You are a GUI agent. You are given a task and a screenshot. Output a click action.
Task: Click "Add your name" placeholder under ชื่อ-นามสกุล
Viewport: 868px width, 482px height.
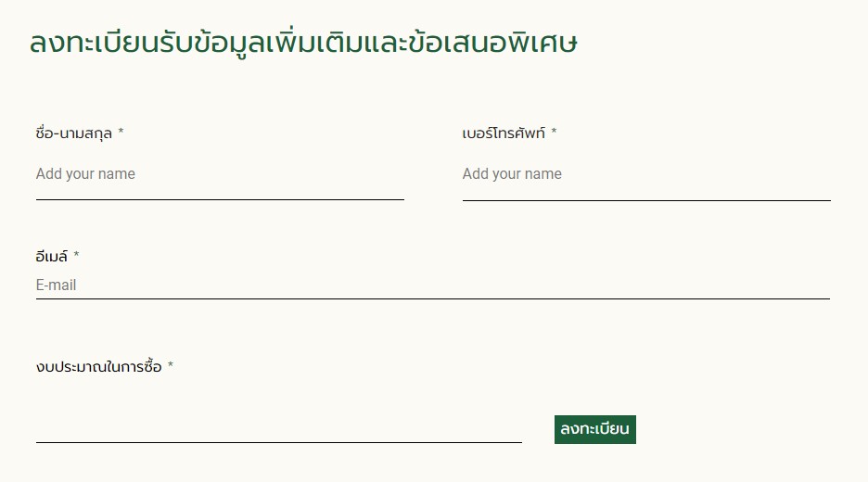pos(85,174)
